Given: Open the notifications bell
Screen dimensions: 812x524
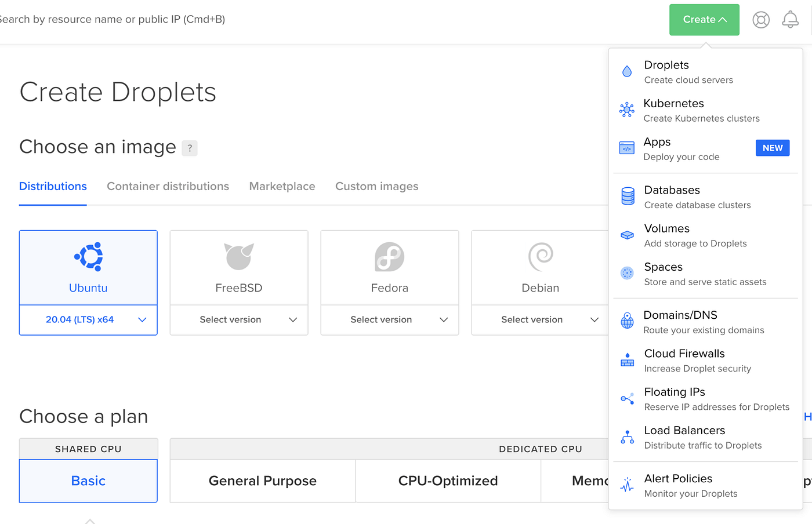Looking at the screenshot, I should (x=791, y=20).
